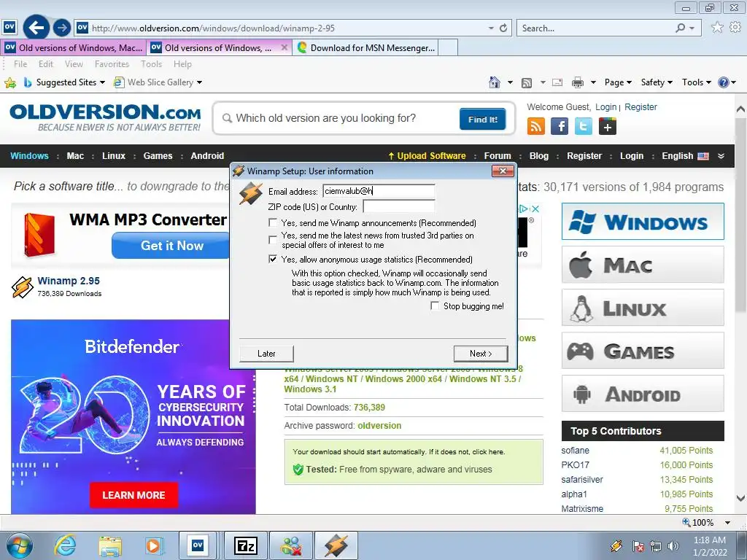Open the File menu
This screenshot has height=560, width=747.
tap(20, 64)
